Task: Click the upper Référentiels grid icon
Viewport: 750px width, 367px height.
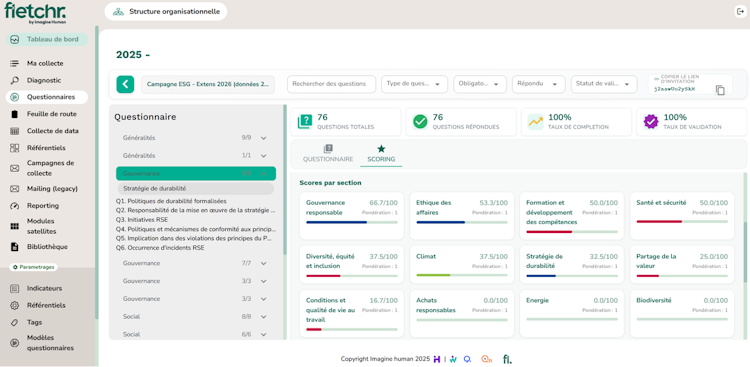Action: click(x=15, y=148)
